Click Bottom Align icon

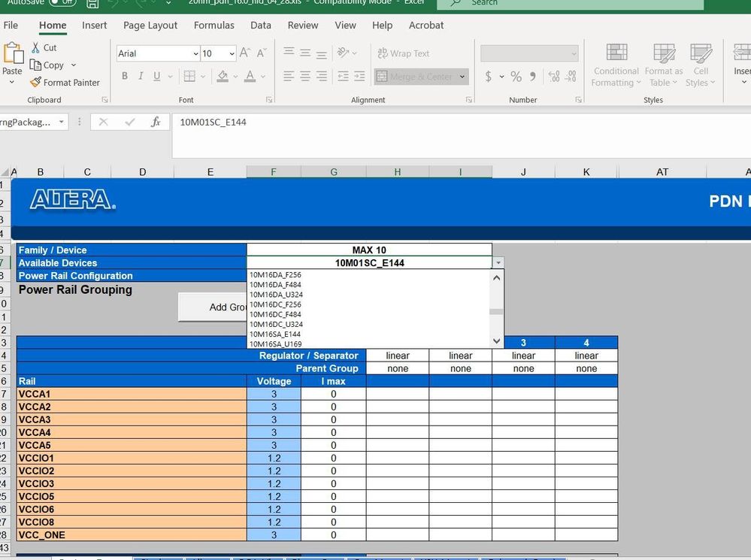pyautogui.click(x=322, y=53)
